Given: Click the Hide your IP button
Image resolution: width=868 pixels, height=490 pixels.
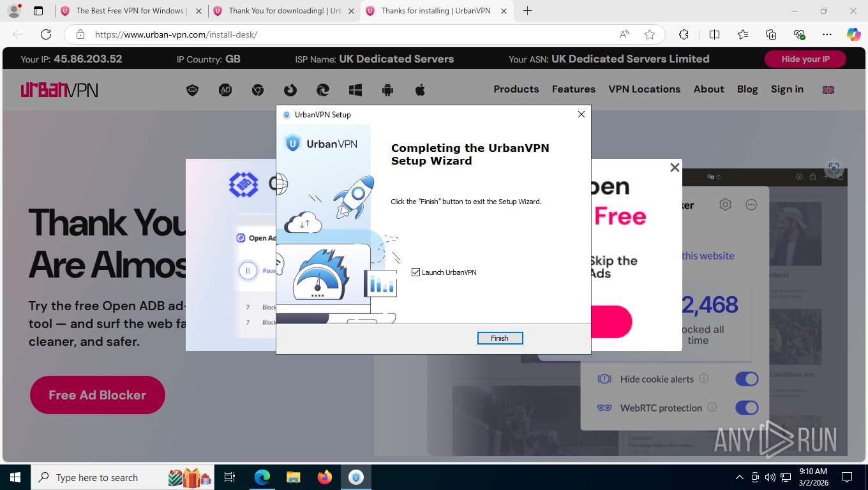Looking at the screenshot, I should (805, 59).
